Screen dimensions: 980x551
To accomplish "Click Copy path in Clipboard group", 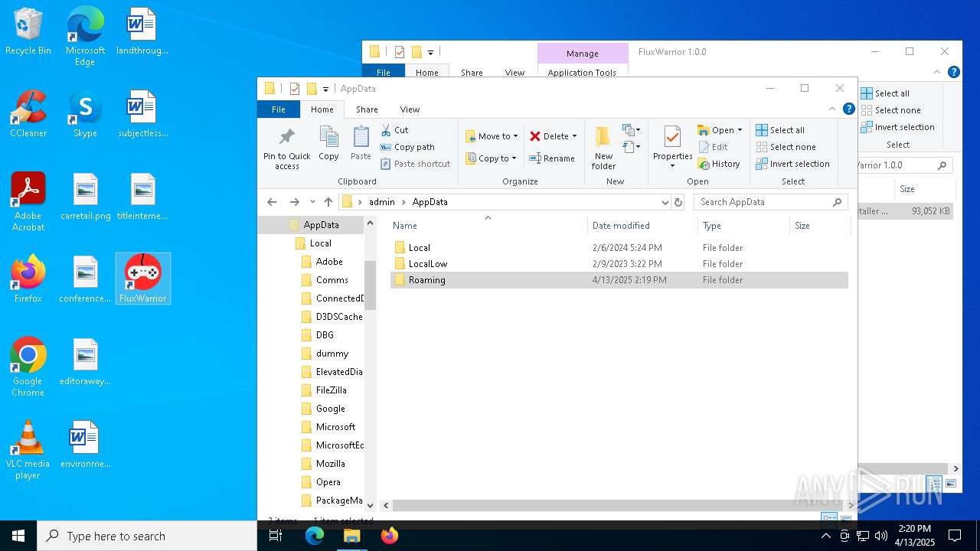I will (407, 147).
